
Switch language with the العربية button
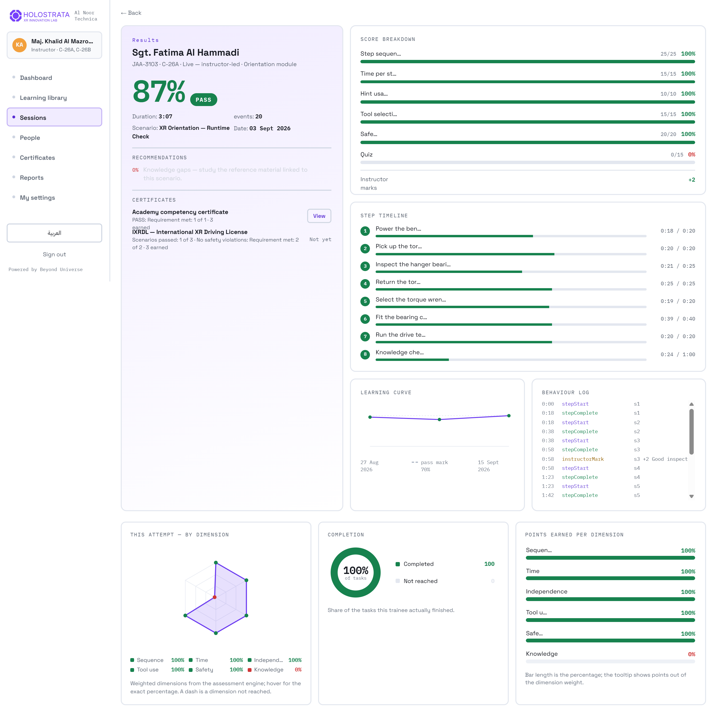54,233
